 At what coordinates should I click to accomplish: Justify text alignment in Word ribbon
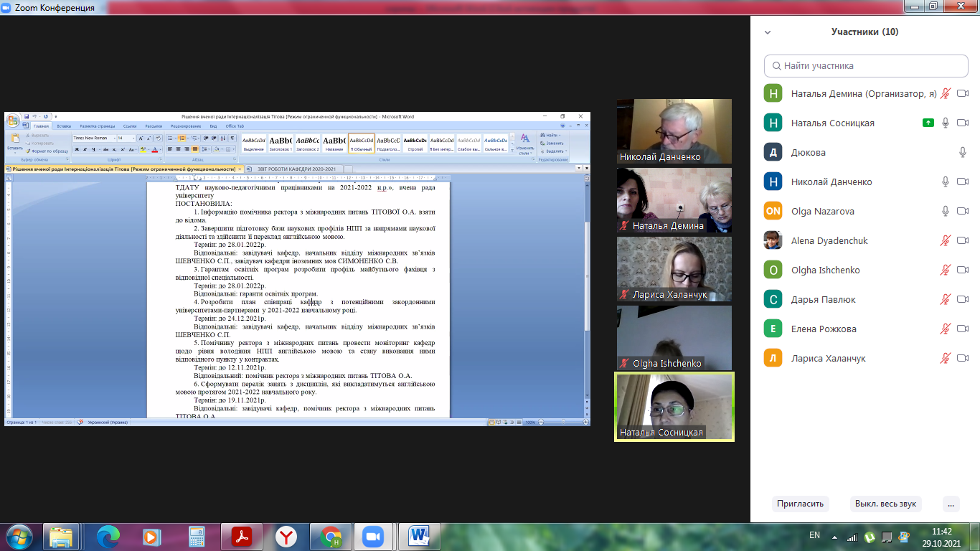point(194,149)
